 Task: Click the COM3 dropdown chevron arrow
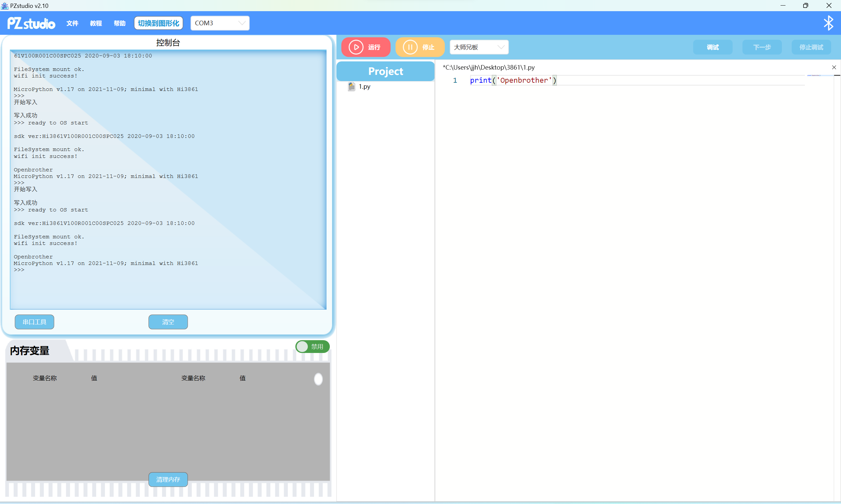pos(241,23)
